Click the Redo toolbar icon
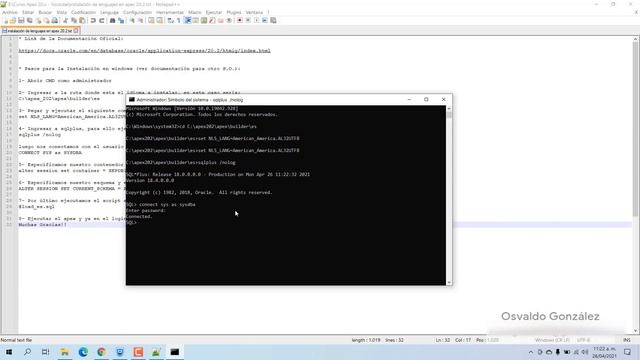Viewport: 640px width, 360px height. [102, 20]
